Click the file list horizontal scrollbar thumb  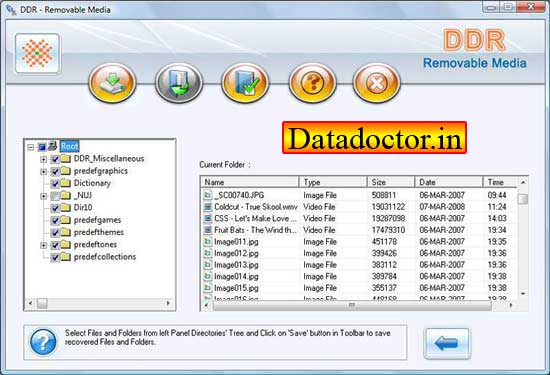click(352, 305)
